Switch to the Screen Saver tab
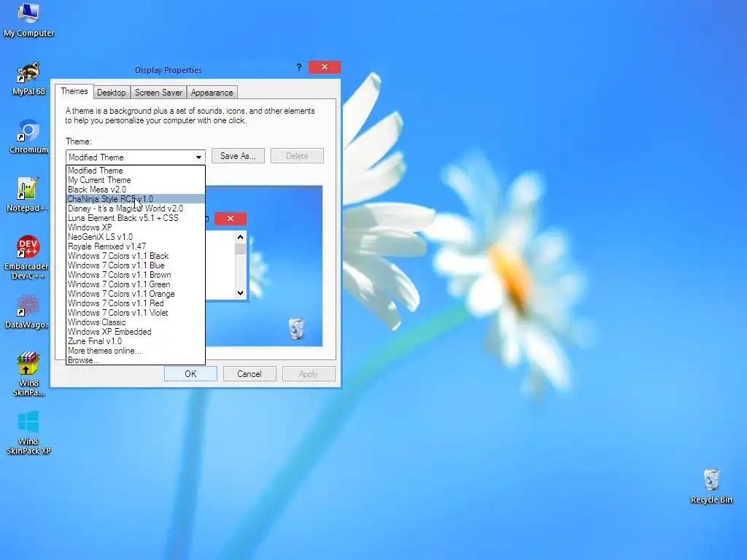The height and width of the screenshot is (560, 747). [x=158, y=93]
